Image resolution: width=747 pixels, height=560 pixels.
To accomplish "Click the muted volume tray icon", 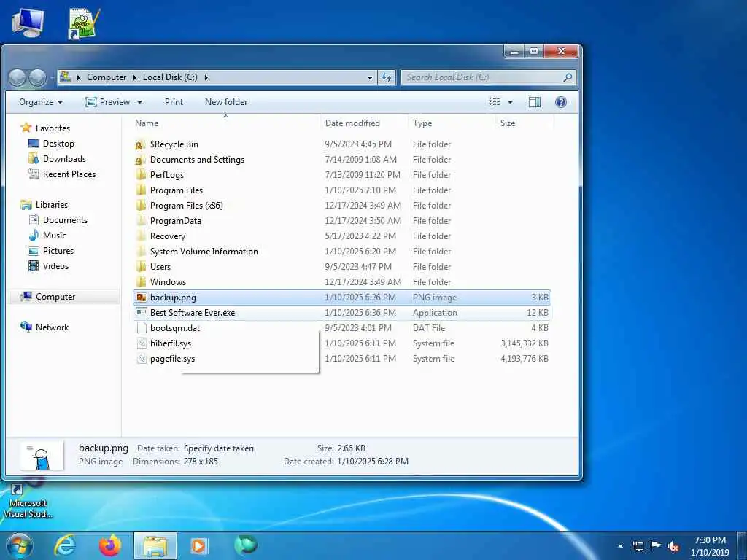I will pyautogui.click(x=673, y=546).
